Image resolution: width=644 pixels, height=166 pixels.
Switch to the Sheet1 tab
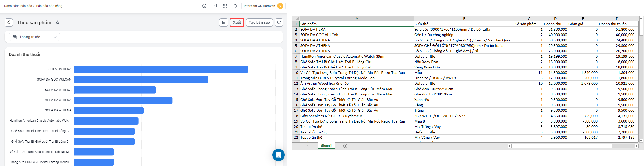click(x=326, y=146)
